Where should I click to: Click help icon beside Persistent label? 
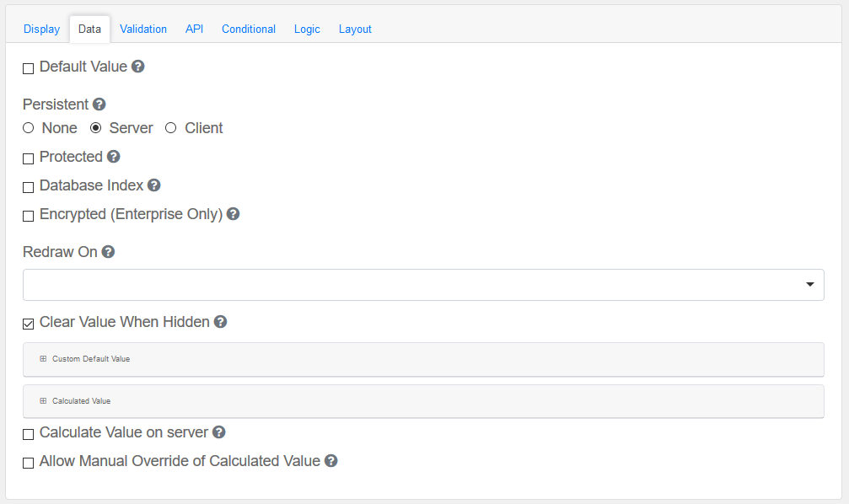coord(99,105)
